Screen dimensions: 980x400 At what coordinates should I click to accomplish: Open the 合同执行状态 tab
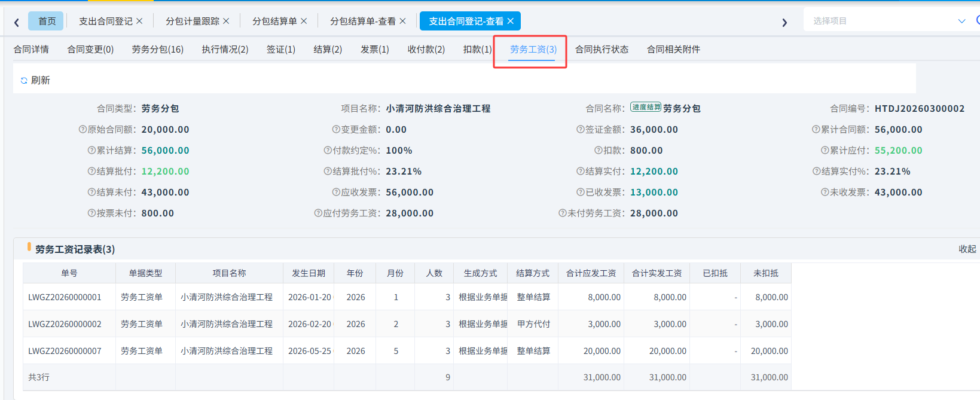pyautogui.click(x=602, y=50)
